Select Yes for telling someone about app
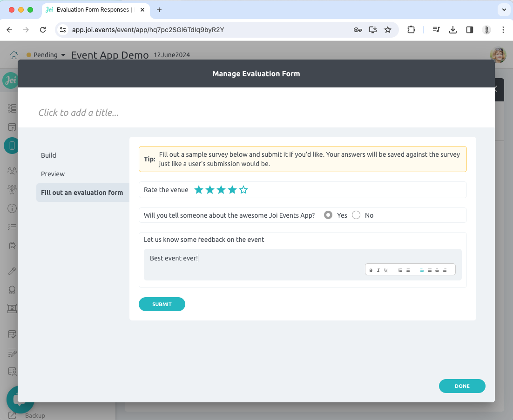 coord(328,215)
